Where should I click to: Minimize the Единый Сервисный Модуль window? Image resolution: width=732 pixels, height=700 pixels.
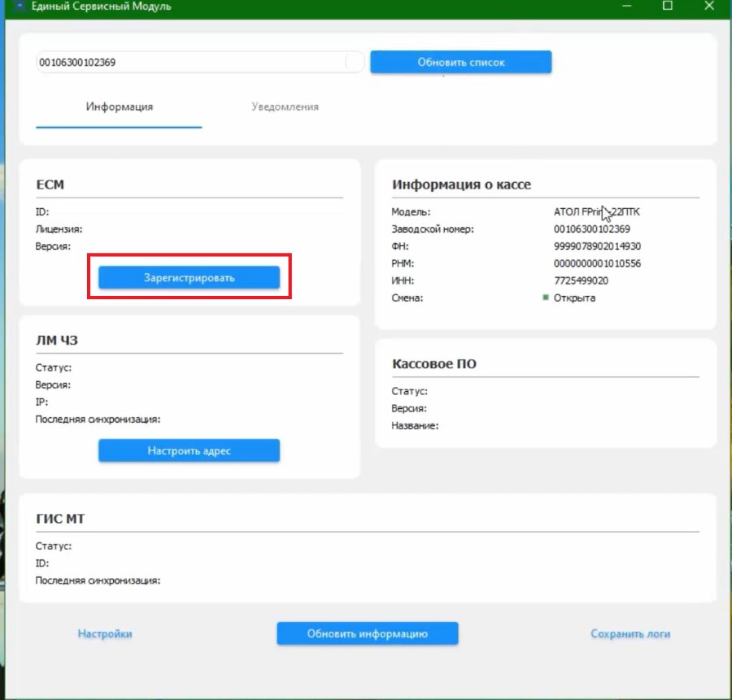(627, 6)
